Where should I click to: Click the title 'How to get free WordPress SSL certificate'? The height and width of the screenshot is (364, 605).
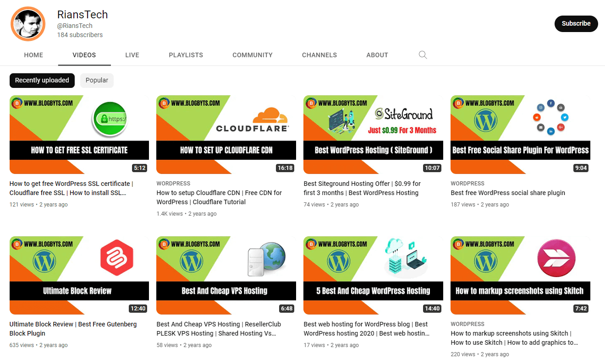[71, 188]
